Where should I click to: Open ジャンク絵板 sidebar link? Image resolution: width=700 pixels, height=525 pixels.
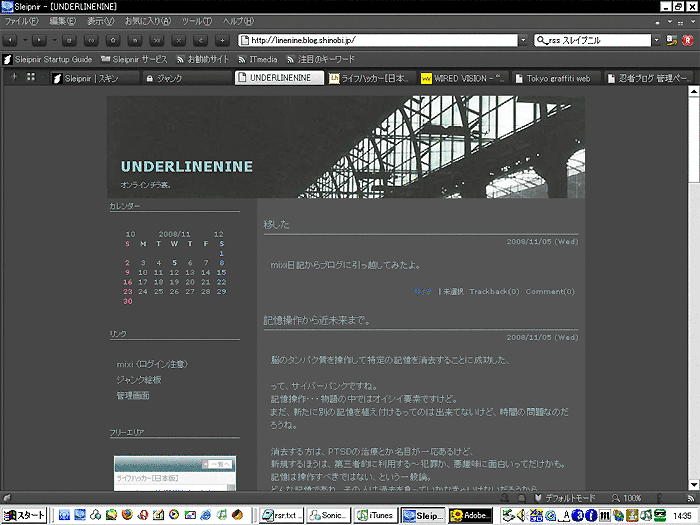click(x=139, y=380)
